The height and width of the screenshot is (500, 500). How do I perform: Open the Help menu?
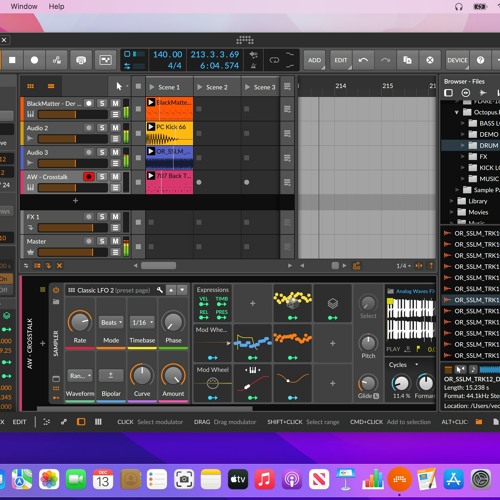(56, 6)
